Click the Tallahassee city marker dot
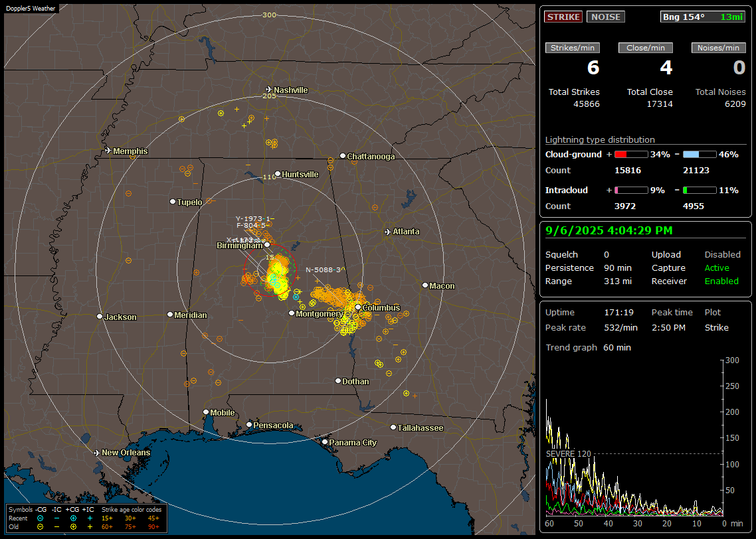Image resolution: width=756 pixels, height=539 pixels. (393, 427)
